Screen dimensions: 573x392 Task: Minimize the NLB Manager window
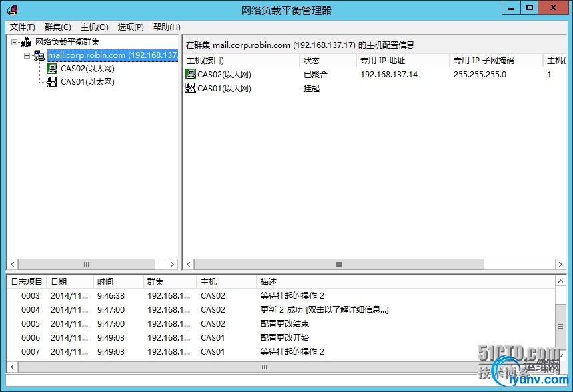511,8
